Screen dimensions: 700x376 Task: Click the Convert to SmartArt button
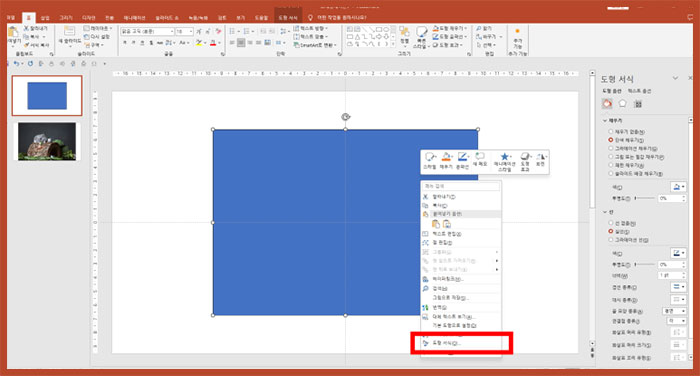(315, 45)
